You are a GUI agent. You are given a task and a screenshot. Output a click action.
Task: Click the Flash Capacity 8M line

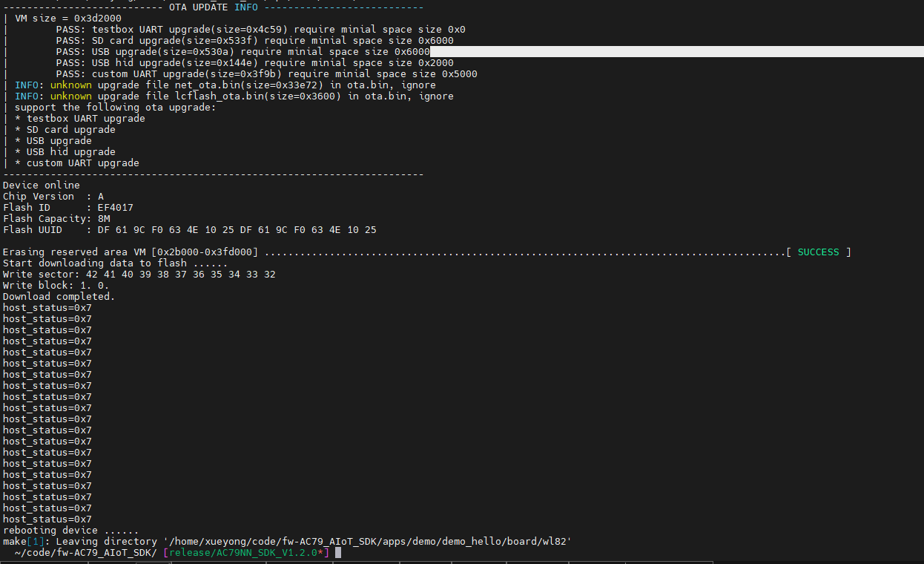[56, 219]
